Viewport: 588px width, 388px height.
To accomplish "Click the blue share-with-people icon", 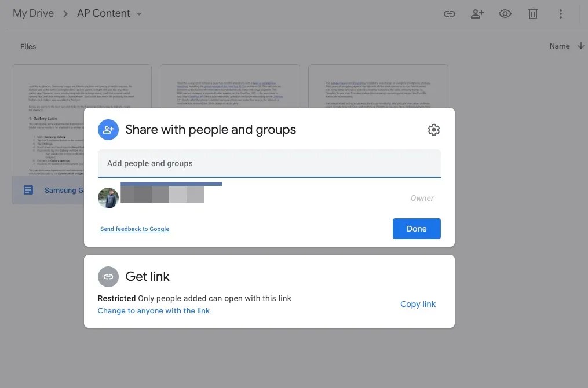I will pyautogui.click(x=108, y=129).
